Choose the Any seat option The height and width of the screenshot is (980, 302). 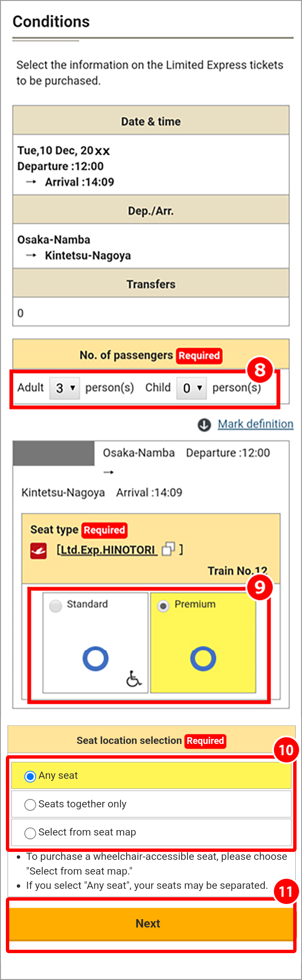151,775
